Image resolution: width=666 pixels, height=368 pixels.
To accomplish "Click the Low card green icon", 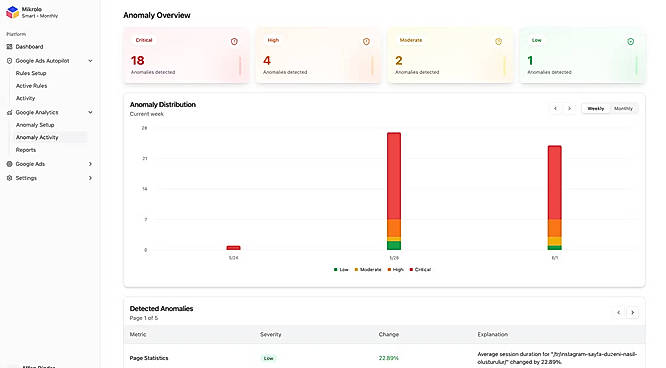I will [630, 42].
